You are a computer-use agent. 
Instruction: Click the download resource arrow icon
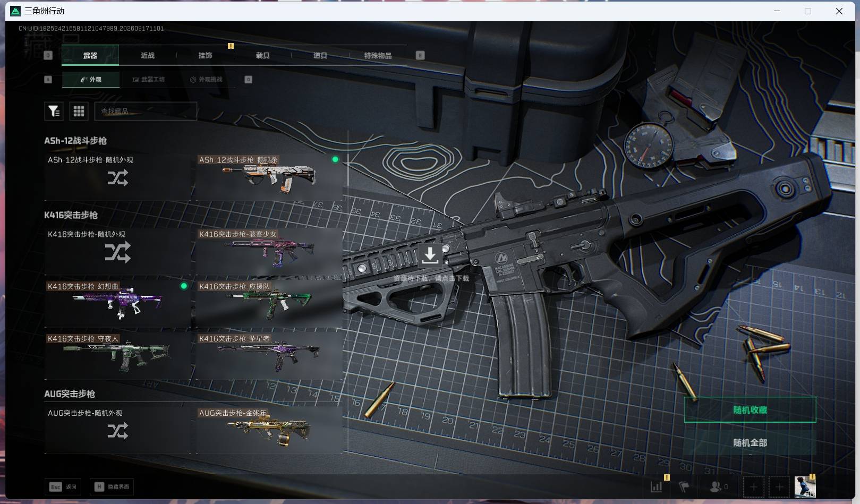[x=430, y=255]
